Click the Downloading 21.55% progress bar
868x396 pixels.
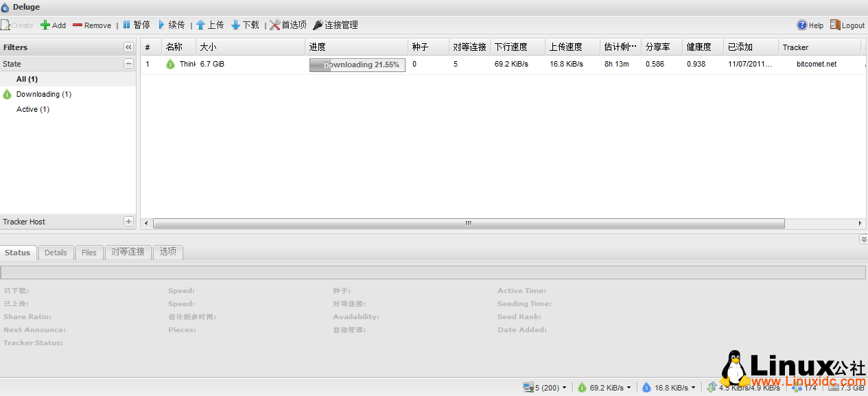[x=357, y=64]
